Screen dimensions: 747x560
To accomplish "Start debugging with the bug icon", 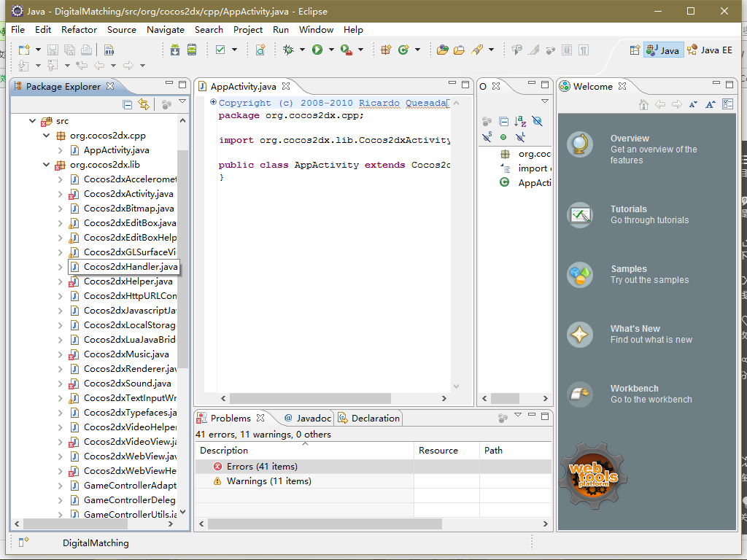I will (289, 50).
